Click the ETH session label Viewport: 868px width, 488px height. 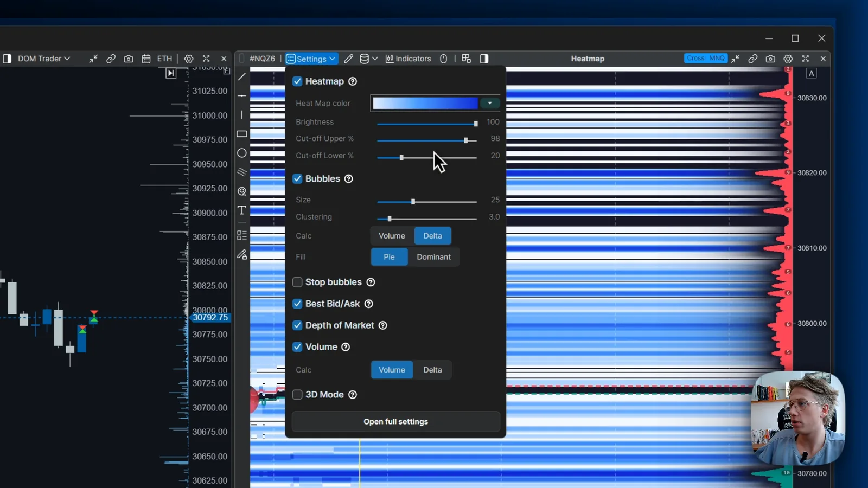pos(164,59)
